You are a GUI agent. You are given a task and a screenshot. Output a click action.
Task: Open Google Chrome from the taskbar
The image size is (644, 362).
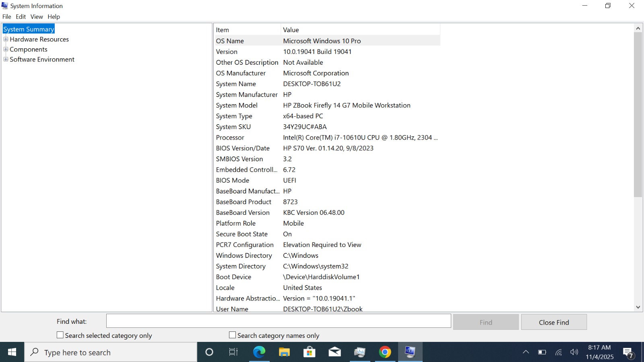(385, 352)
